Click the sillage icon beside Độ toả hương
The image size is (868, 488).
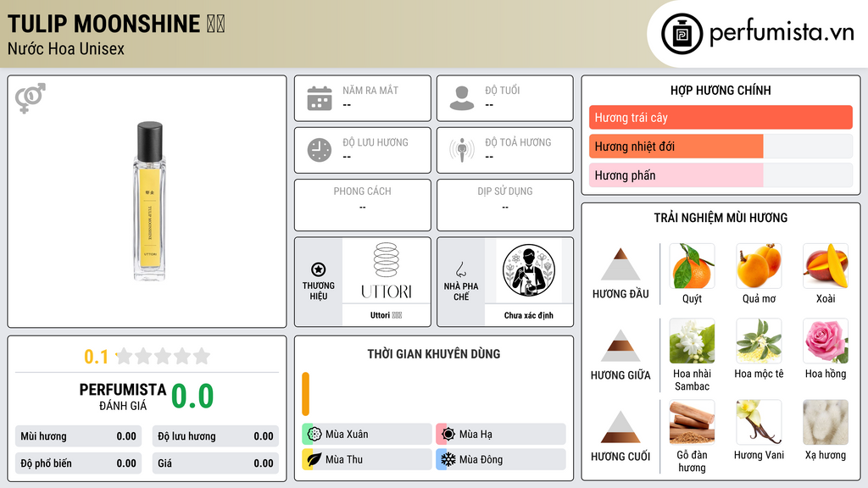[x=462, y=150]
